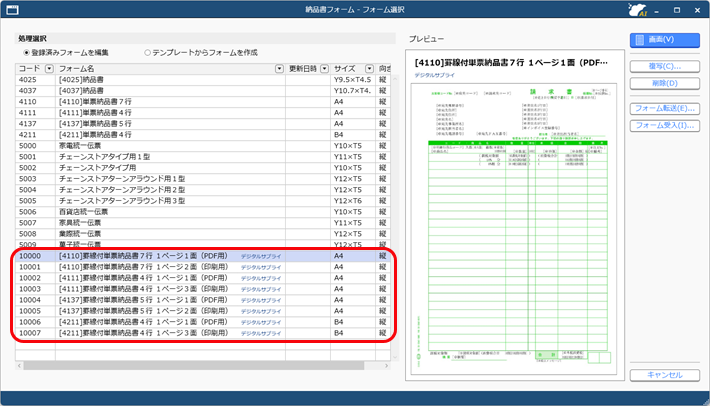Click the app window icon in title bar
Viewport: 710px width, 406px height.
pyautogui.click(x=12, y=10)
